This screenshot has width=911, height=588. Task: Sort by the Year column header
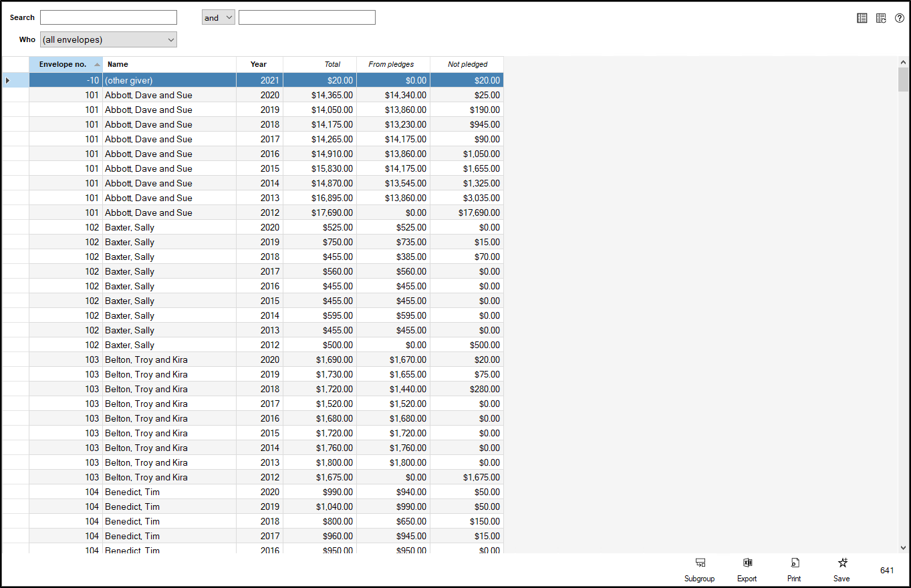259,64
